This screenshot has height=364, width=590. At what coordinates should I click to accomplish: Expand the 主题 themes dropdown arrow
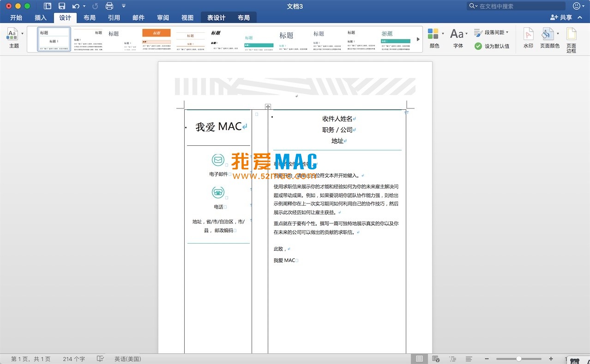point(22,34)
